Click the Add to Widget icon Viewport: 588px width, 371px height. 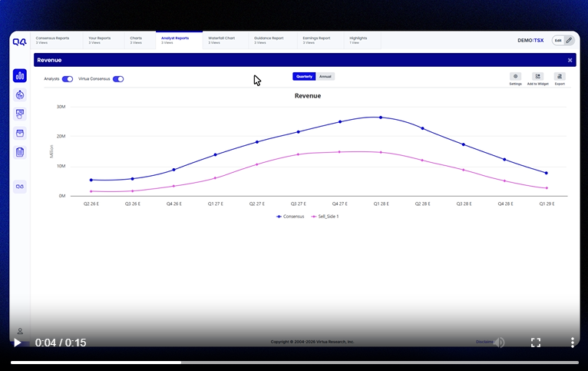click(538, 77)
